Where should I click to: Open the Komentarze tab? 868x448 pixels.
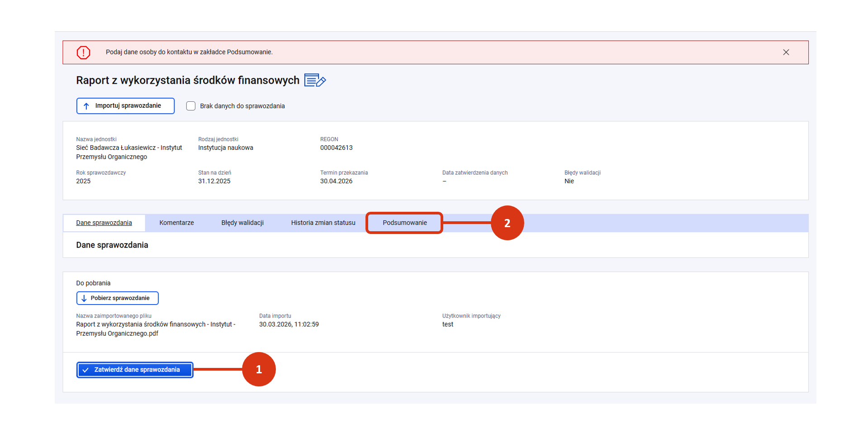click(x=176, y=223)
